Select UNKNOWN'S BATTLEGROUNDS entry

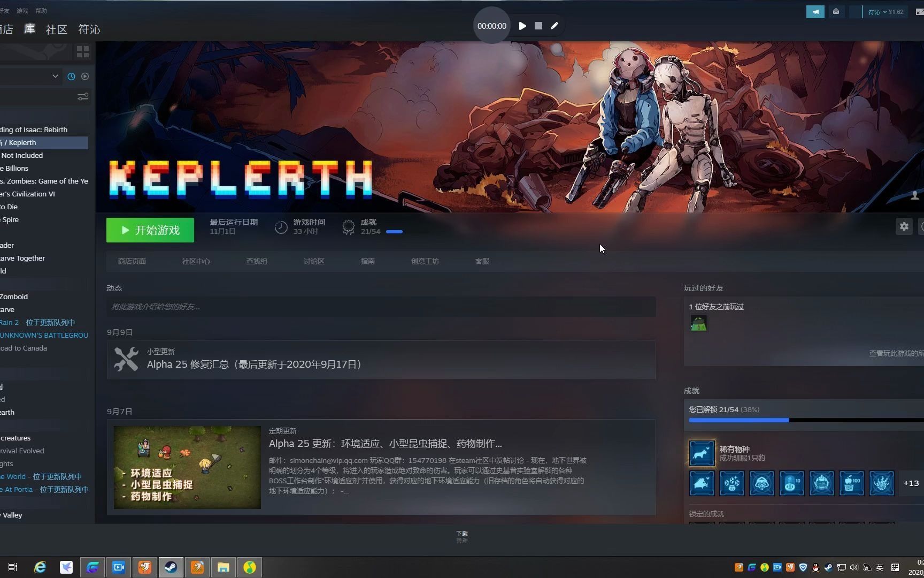pyautogui.click(x=44, y=335)
